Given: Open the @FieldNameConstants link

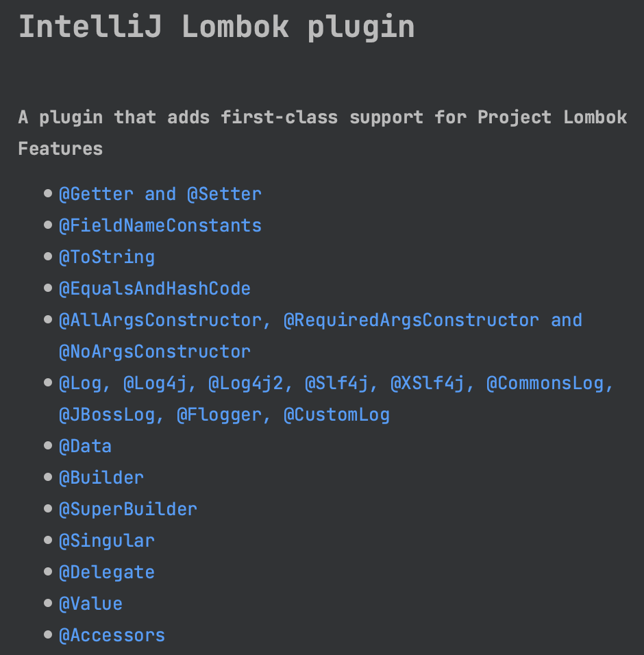Looking at the screenshot, I should point(160,226).
